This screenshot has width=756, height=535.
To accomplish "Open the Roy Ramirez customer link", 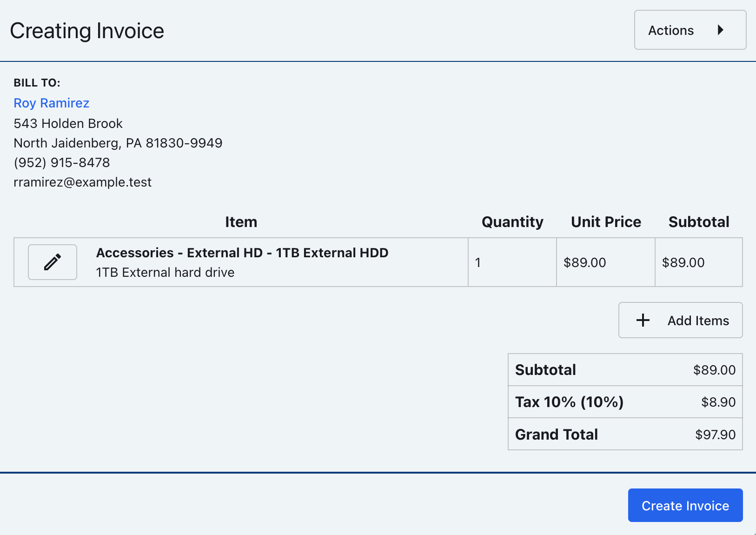I will click(52, 103).
